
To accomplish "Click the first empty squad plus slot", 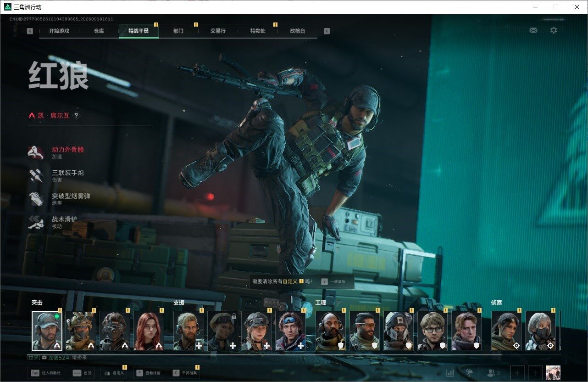I will coord(517,373).
